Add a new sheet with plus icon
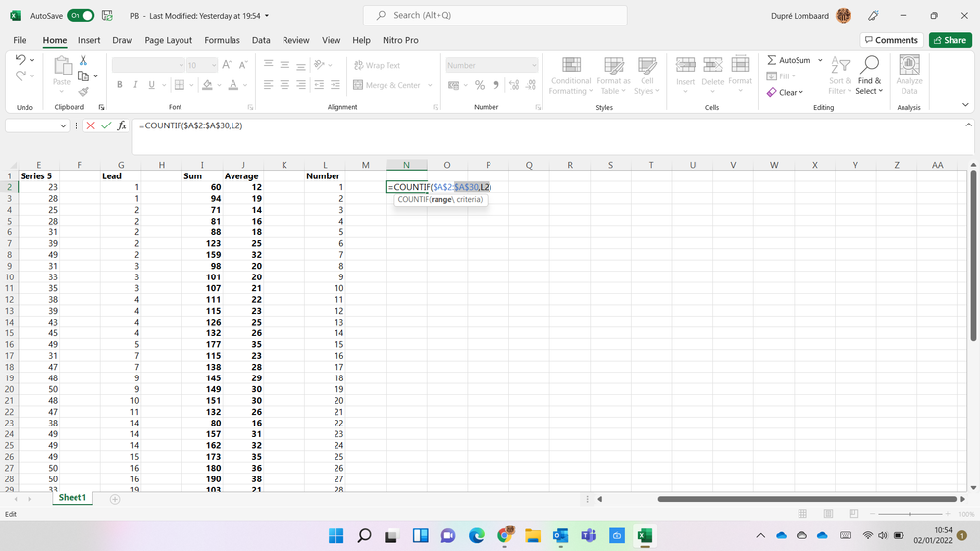 [x=115, y=498]
